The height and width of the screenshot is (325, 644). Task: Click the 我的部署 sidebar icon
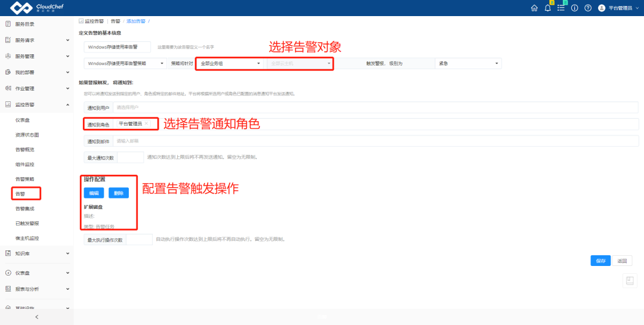(8, 72)
